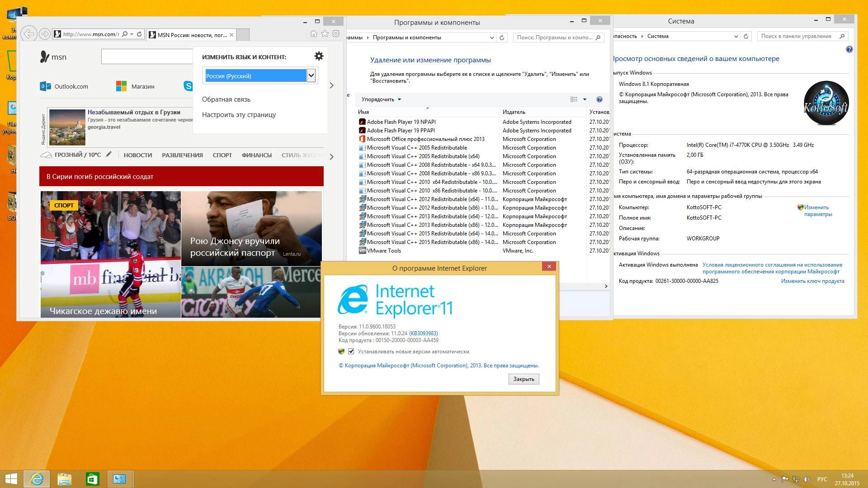The image size is (868, 488).
Task: Click scroll right arrow in programs list
Action: click(606, 286)
